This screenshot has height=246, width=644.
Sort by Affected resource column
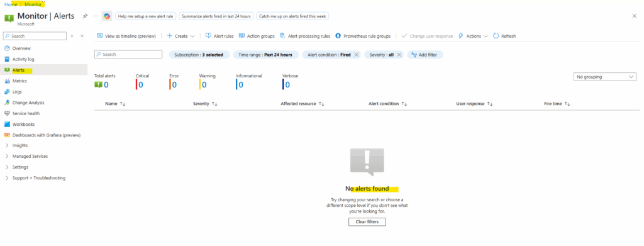(303, 104)
